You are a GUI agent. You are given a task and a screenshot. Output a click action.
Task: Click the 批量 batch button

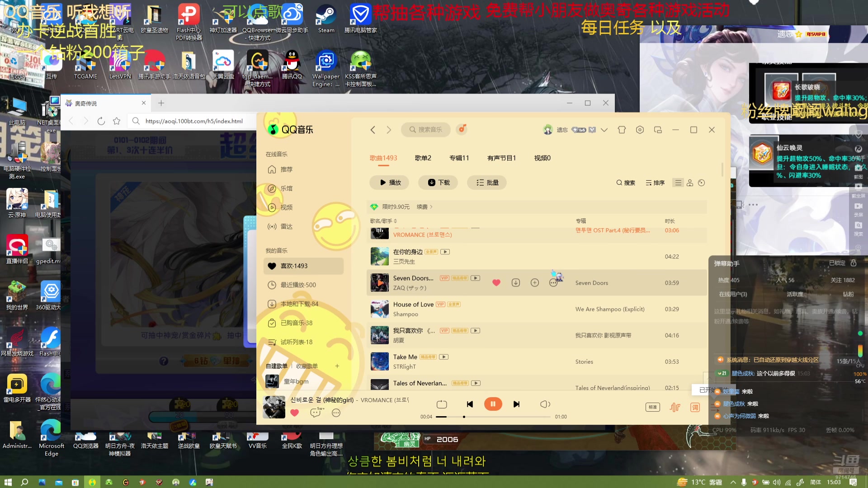tap(487, 183)
